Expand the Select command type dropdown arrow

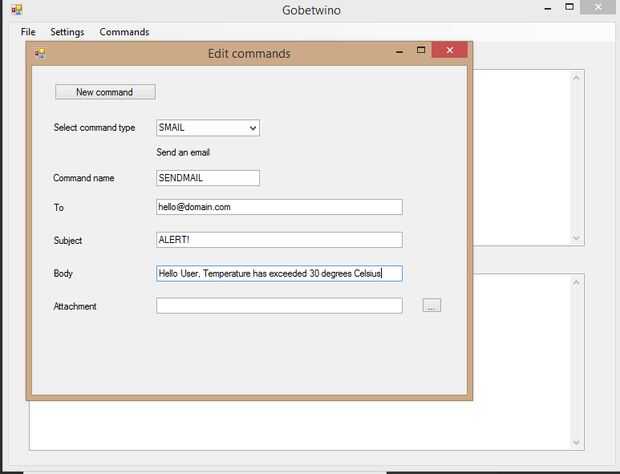(253, 128)
